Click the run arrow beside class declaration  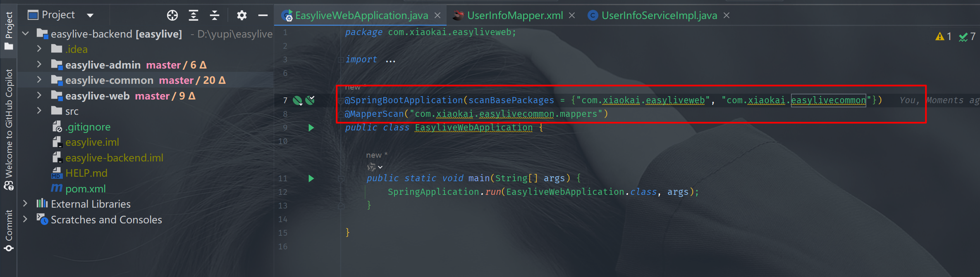tap(311, 128)
